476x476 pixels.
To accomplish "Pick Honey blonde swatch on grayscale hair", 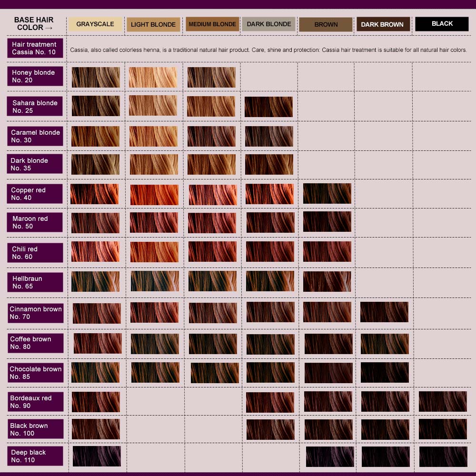I will tap(96, 78).
